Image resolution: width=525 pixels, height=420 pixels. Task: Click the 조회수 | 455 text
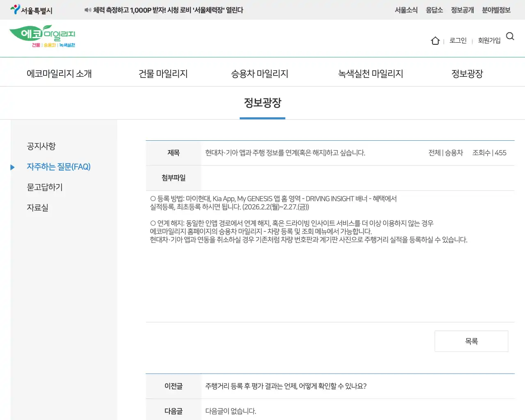pos(489,153)
